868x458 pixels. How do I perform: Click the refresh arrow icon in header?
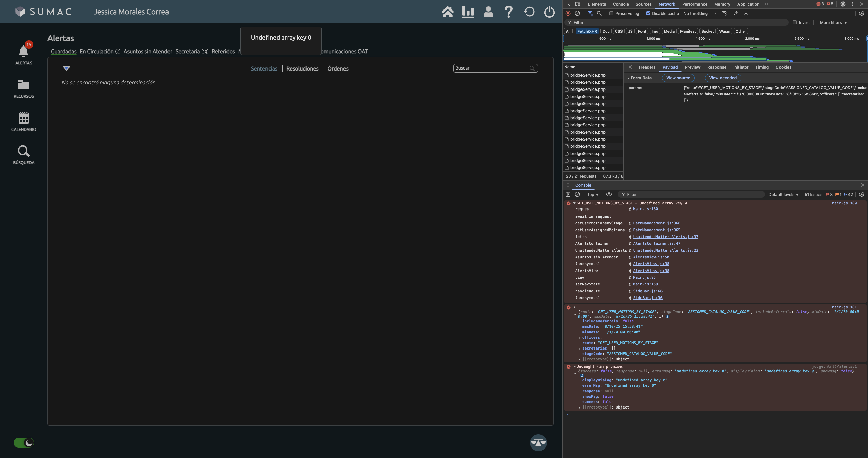pos(529,12)
